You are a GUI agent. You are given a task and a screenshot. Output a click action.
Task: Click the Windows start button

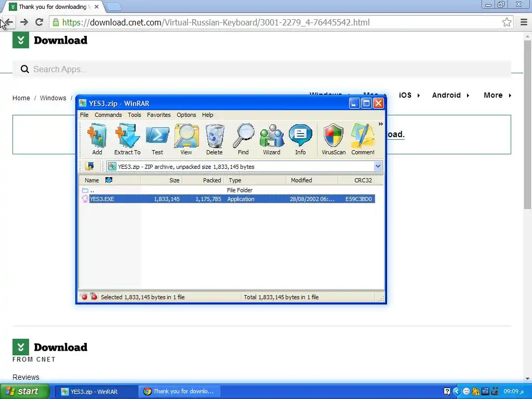pos(24,392)
